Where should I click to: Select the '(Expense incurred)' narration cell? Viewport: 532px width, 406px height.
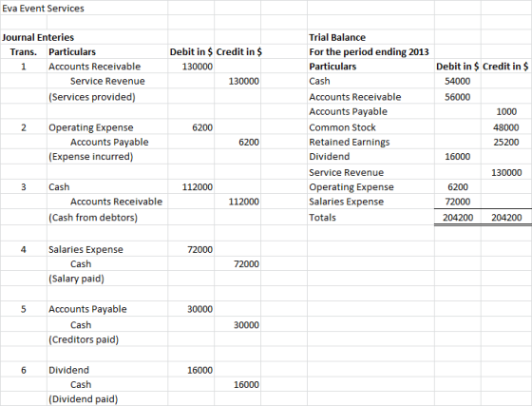click(91, 157)
